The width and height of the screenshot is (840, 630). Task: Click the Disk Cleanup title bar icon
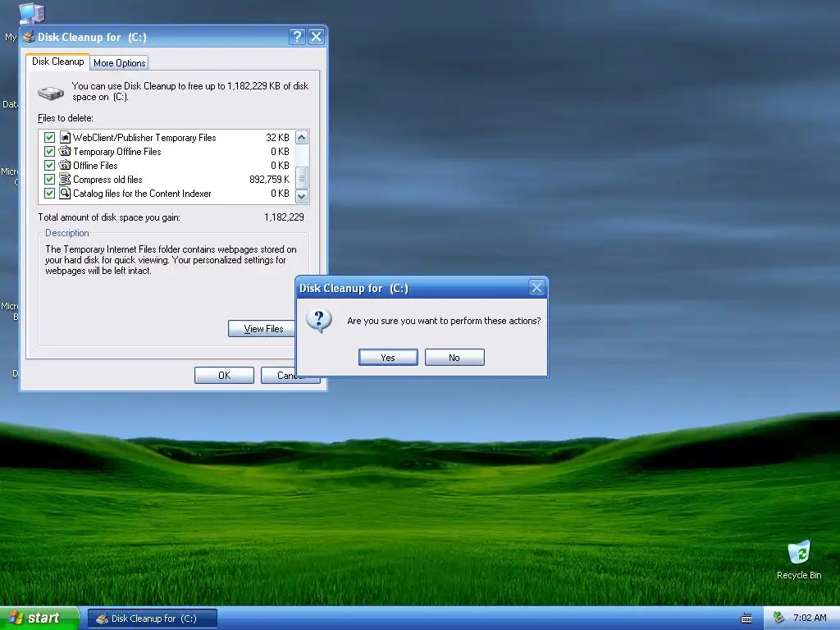pos(30,37)
